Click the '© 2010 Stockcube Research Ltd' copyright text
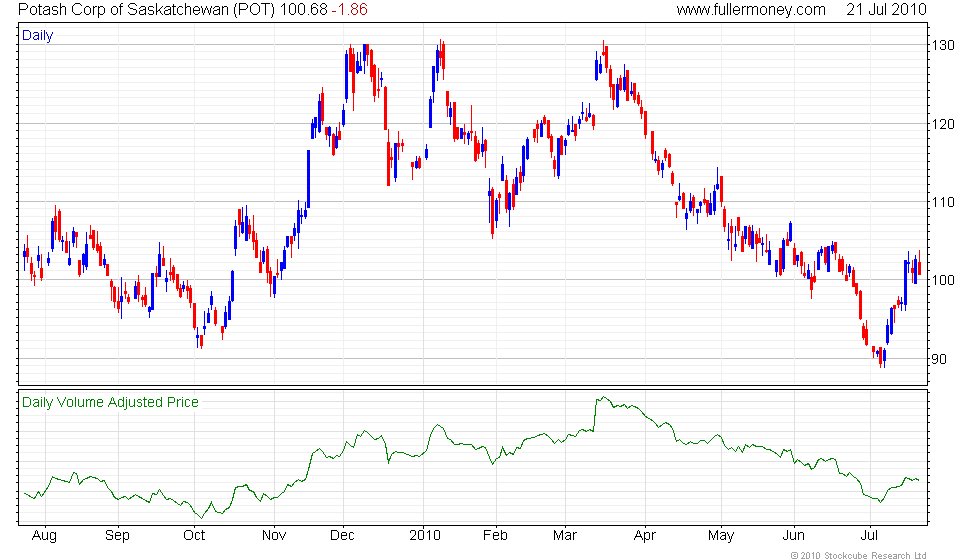 (x=858, y=555)
